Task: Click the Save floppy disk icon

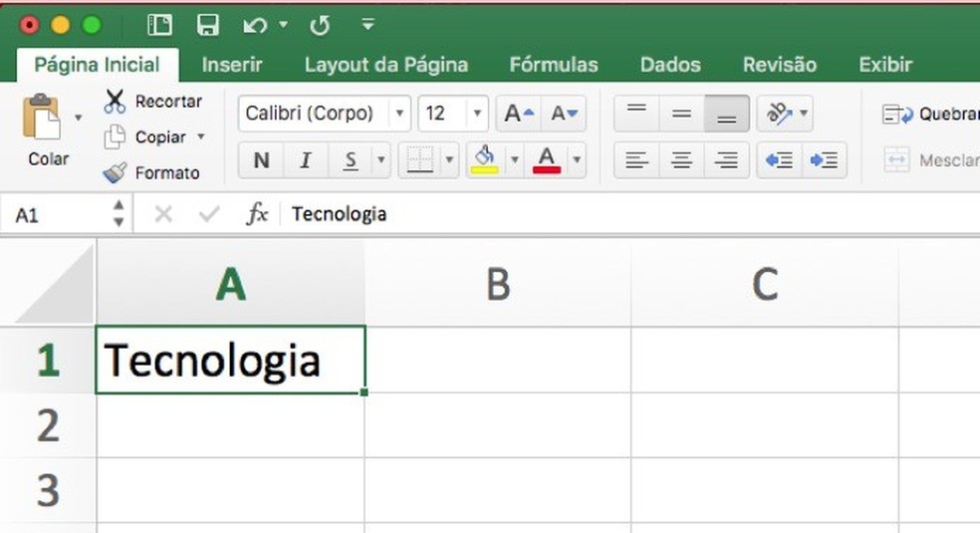Action: click(x=207, y=25)
